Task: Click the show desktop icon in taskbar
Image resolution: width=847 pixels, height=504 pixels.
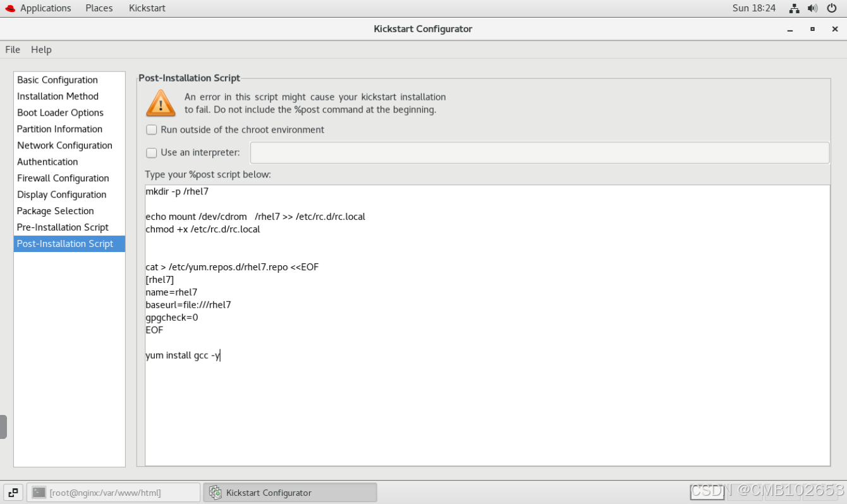Action: pyautogui.click(x=13, y=493)
